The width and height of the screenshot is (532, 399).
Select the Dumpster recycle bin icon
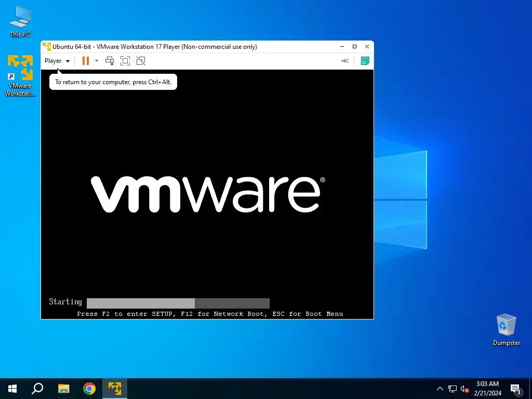pos(506,330)
